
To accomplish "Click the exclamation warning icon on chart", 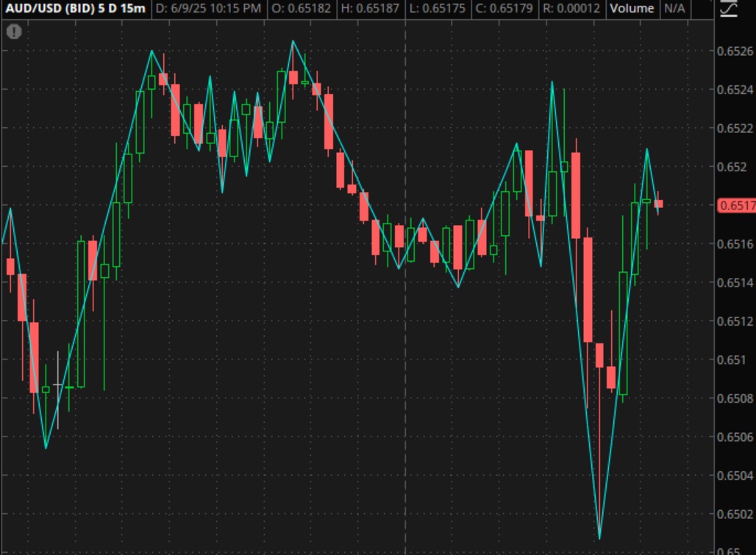I will (x=14, y=32).
